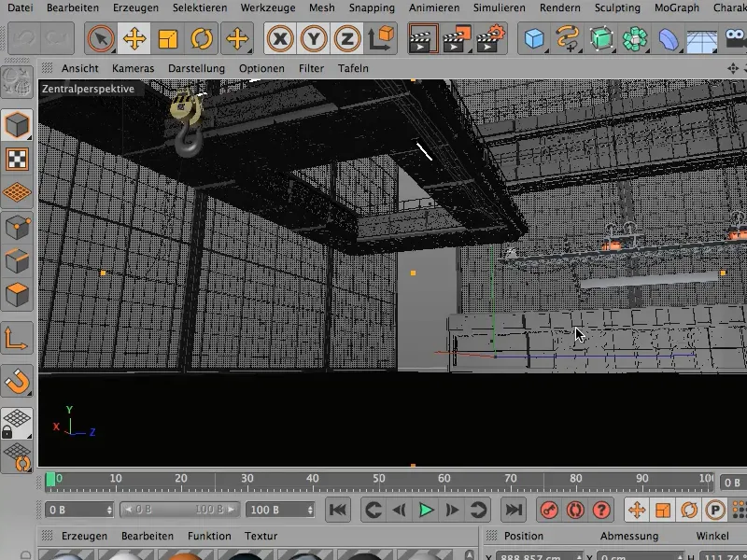Record active objects keyframe button
Screen dimensions: 747x560
(549, 510)
